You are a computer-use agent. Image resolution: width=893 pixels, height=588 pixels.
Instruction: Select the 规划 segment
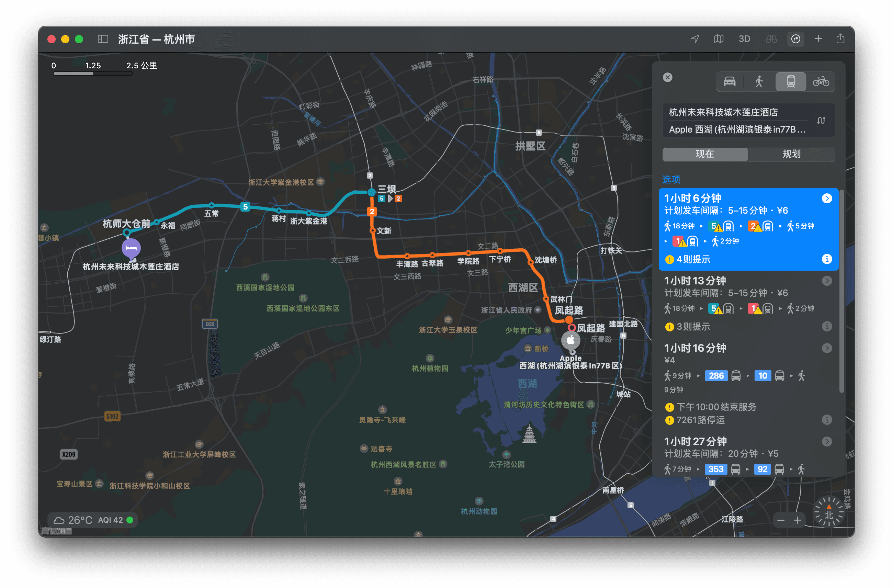point(792,154)
